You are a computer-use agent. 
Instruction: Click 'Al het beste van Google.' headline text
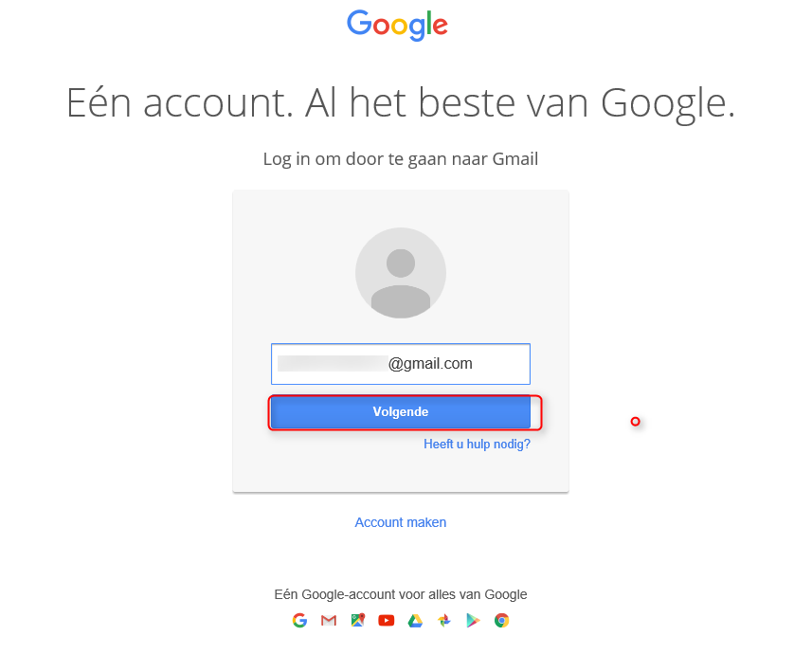coord(520,104)
